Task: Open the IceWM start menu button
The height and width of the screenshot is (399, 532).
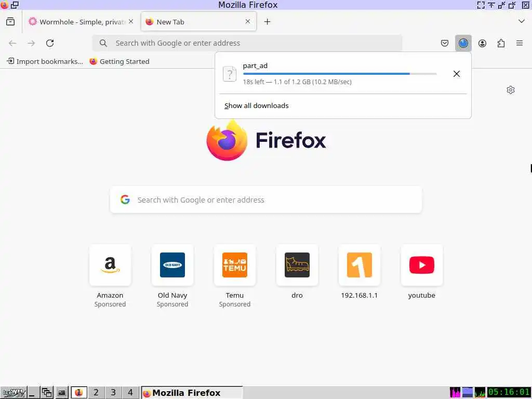Action: click(x=14, y=393)
